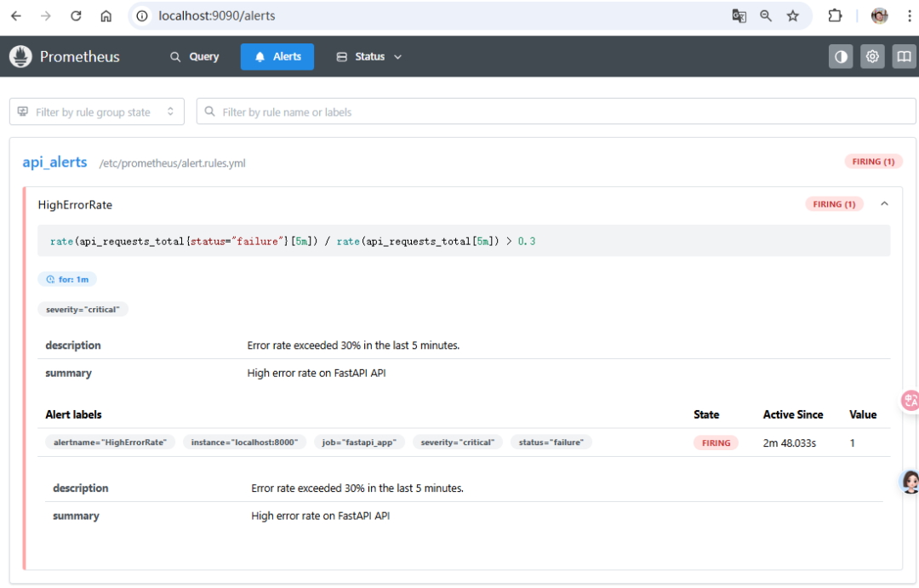Click the Value column header
This screenshot has width=919, height=588.
click(863, 414)
